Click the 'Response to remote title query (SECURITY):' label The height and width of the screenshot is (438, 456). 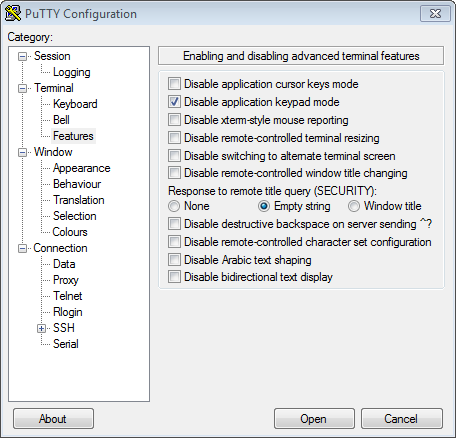(x=272, y=191)
